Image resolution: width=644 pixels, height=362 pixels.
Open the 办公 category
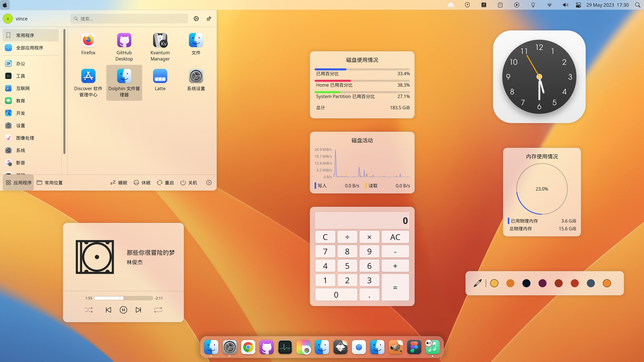(31, 64)
